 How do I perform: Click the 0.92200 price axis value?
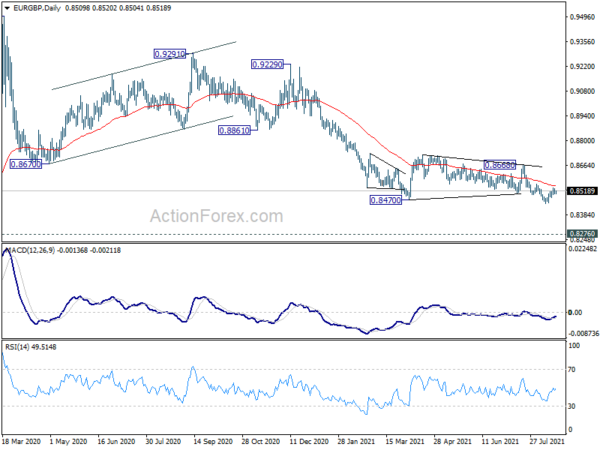(582, 67)
